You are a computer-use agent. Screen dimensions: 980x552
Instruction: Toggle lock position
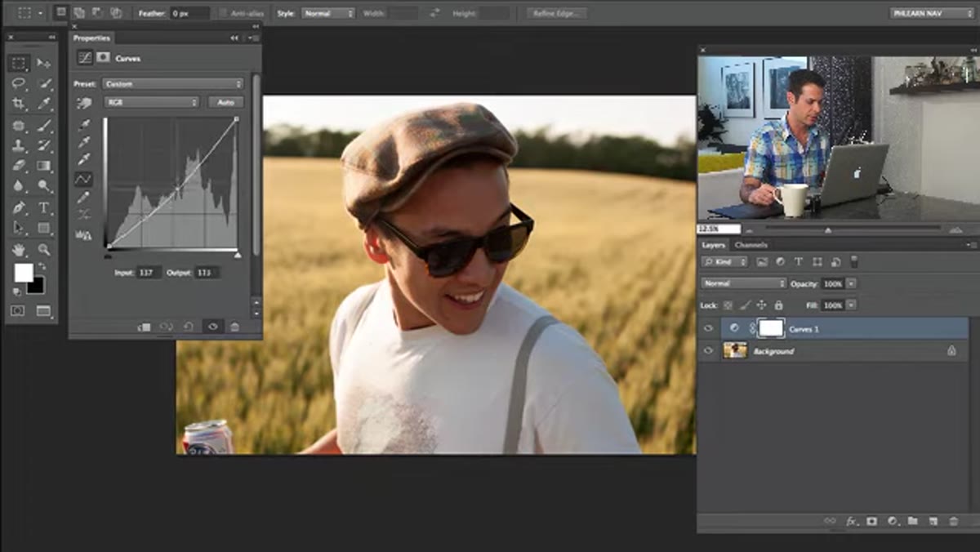[x=762, y=305]
